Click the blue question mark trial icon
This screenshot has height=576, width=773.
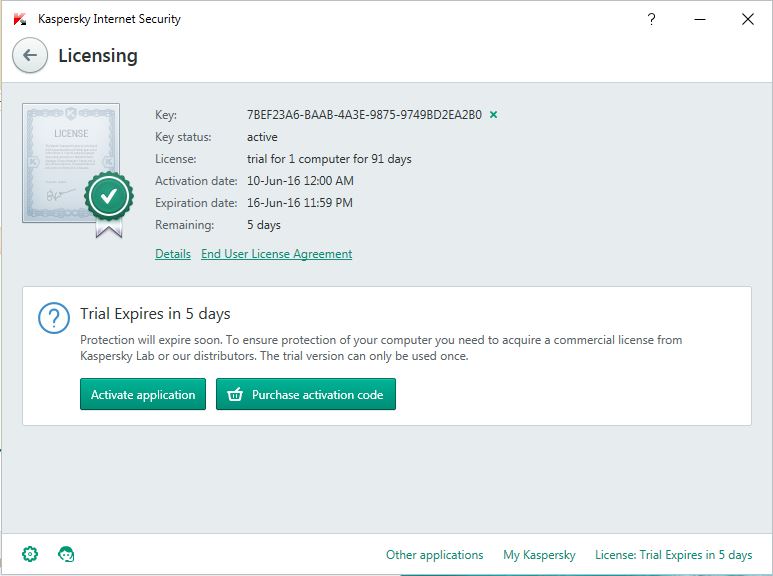pos(54,318)
